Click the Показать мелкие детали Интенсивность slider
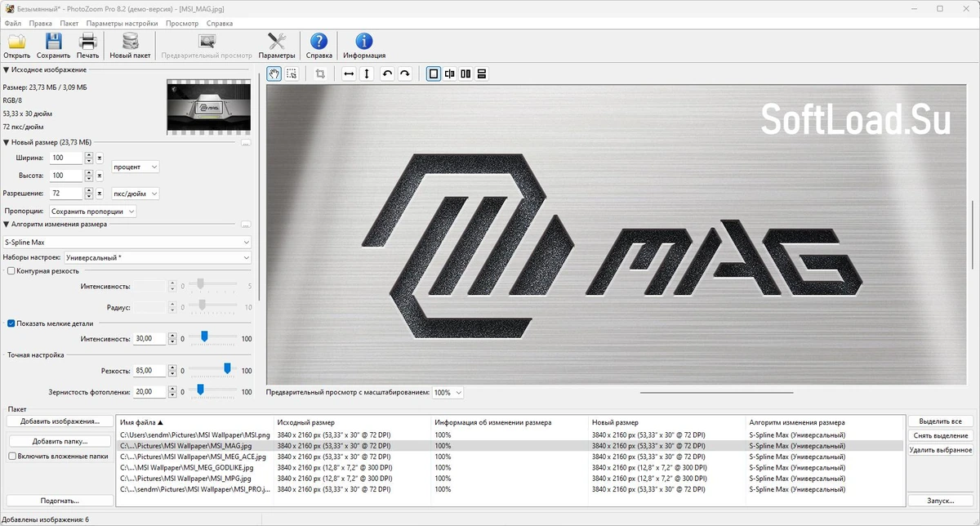This screenshot has width=980, height=526. tap(212, 337)
